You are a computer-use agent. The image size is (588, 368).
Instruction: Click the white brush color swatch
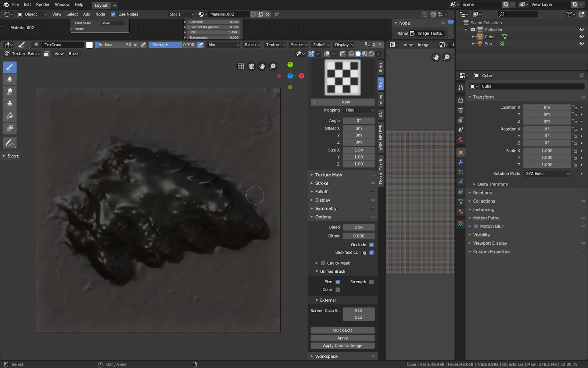pyautogui.click(x=89, y=45)
